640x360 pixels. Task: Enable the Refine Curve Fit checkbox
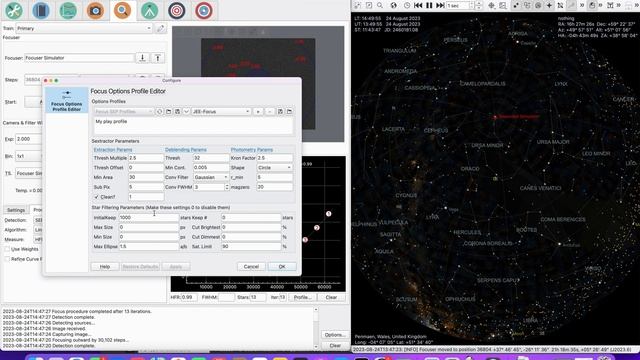(x=7, y=259)
